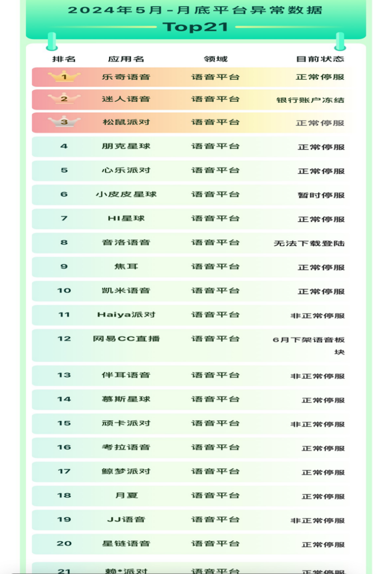
Task: Select the 无法下载登陆 status text
Action: click(x=309, y=243)
